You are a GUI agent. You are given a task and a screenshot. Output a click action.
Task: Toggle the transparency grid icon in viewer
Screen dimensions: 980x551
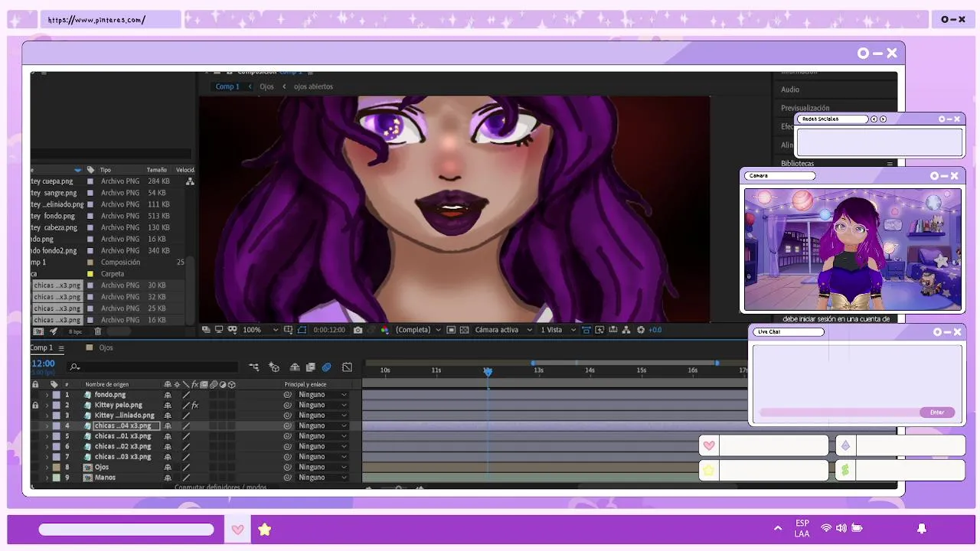point(465,330)
